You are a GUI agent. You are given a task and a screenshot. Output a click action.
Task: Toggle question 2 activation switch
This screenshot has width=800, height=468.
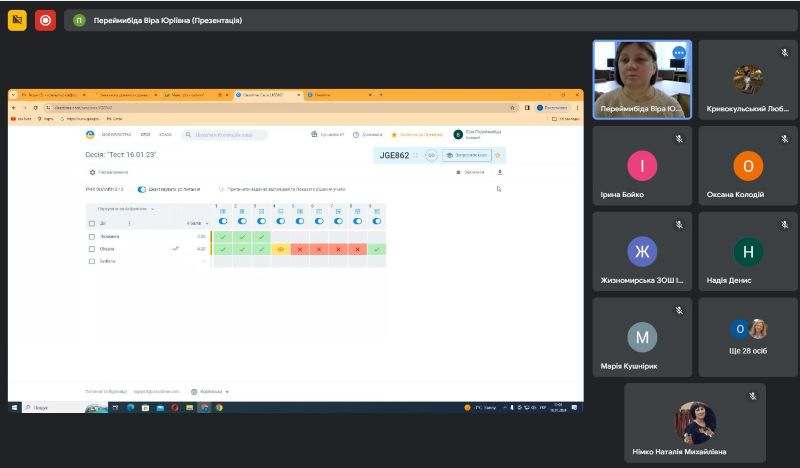point(242,221)
